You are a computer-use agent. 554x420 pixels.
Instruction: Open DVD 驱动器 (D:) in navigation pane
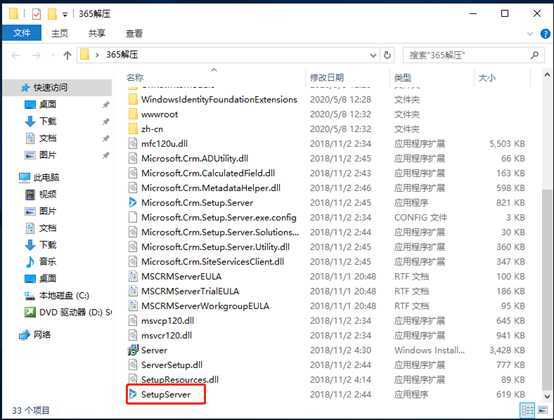(75, 312)
